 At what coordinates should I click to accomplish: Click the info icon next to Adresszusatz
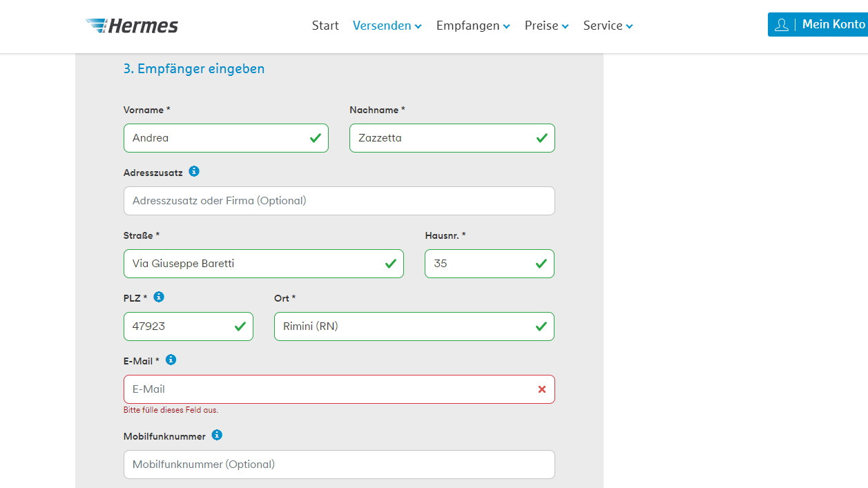(194, 171)
